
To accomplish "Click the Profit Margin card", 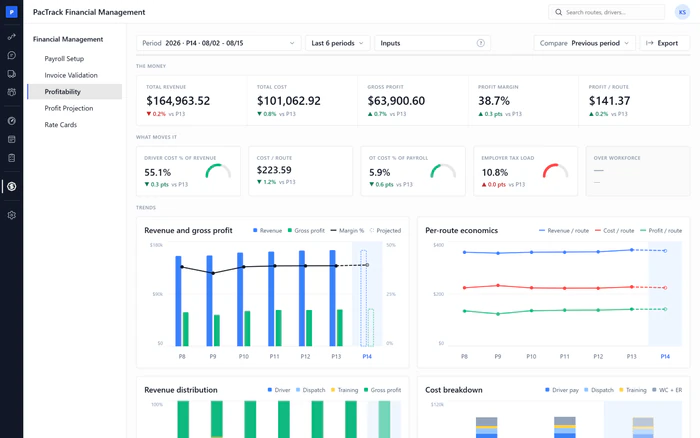I will (523, 100).
